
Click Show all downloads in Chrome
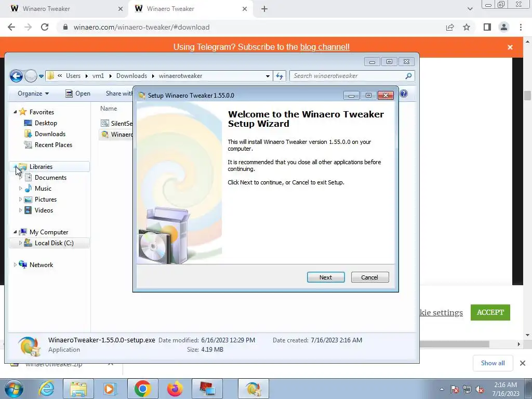pos(493,363)
